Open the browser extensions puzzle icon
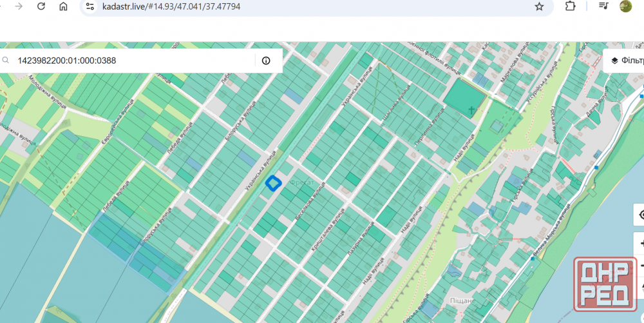 pyautogui.click(x=570, y=6)
